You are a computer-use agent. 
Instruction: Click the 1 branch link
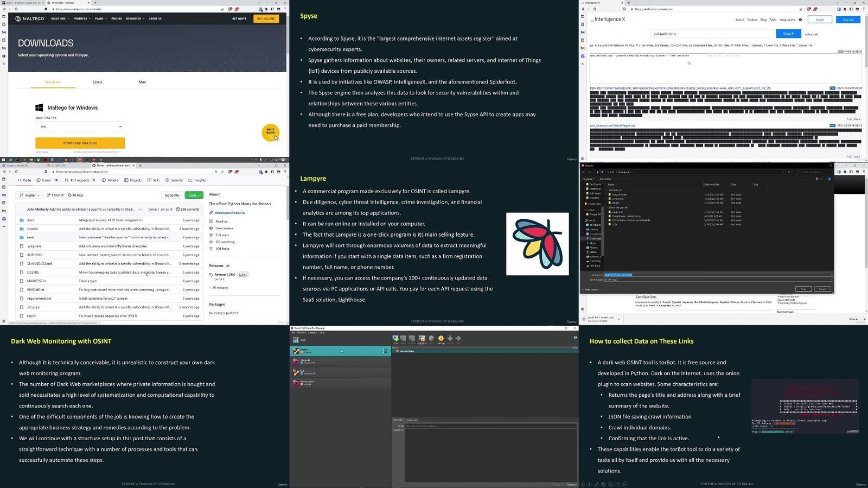(x=56, y=195)
